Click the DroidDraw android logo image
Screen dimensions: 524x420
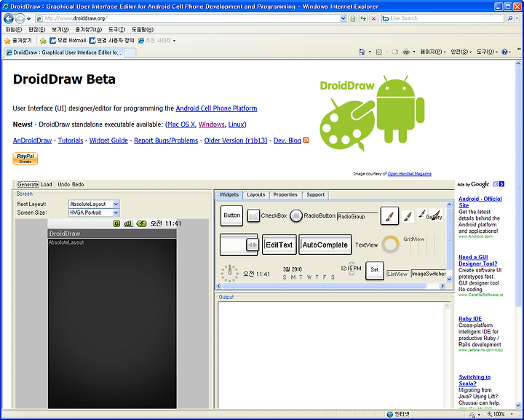[x=372, y=114]
